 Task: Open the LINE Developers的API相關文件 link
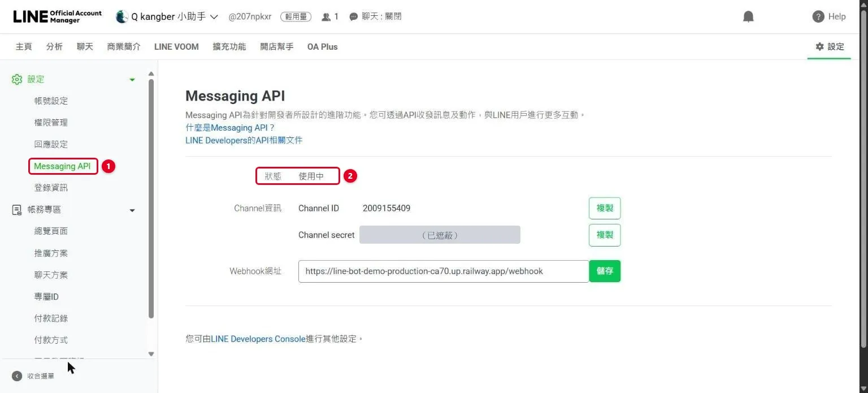coord(244,140)
